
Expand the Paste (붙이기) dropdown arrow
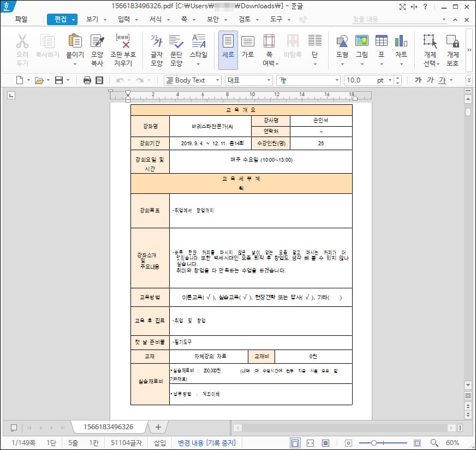point(75,64)
